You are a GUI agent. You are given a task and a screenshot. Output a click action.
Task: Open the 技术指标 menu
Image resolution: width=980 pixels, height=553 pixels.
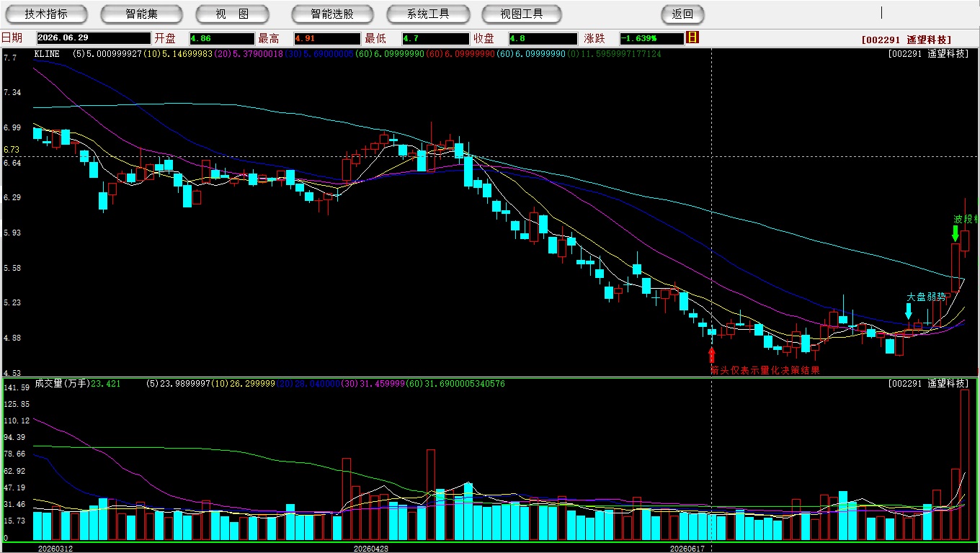point(46,14)
